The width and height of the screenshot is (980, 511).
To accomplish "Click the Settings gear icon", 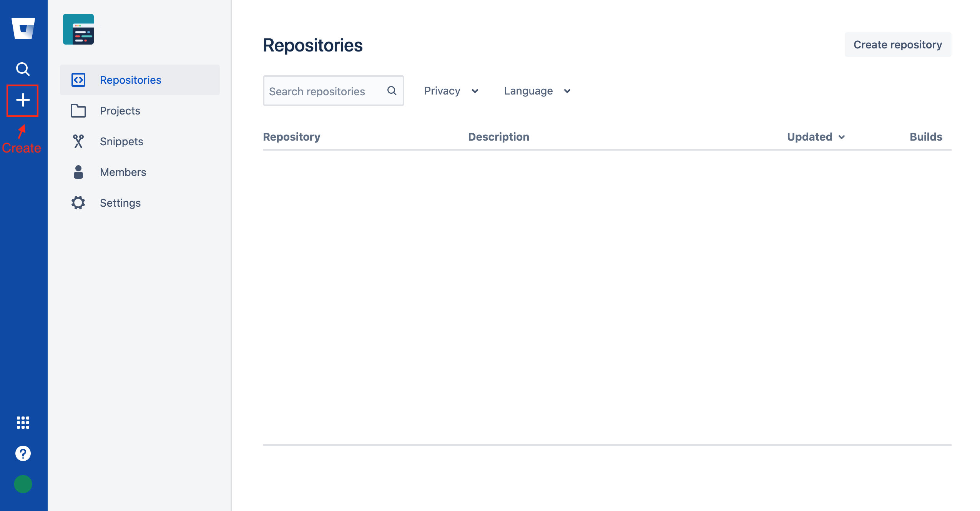I will pos(78,203).
